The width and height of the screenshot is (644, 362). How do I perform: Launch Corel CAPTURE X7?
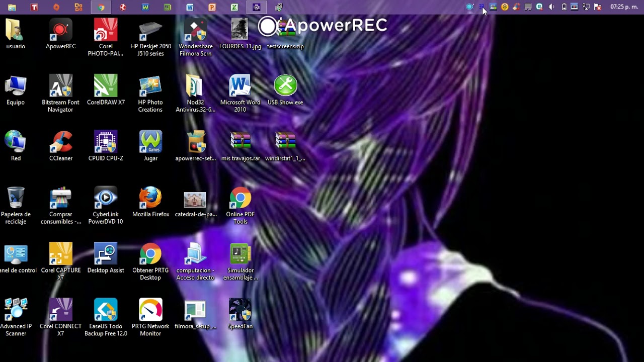pos(60,262)
